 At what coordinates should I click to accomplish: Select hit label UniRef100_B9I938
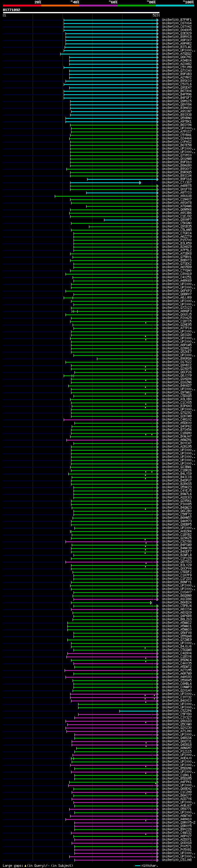pos(176,115)
